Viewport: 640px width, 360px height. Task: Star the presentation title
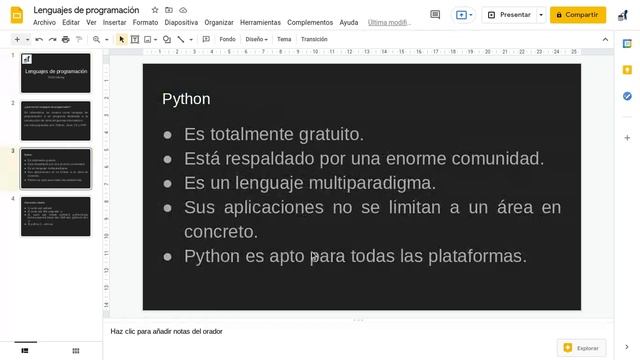click(155, 10)
